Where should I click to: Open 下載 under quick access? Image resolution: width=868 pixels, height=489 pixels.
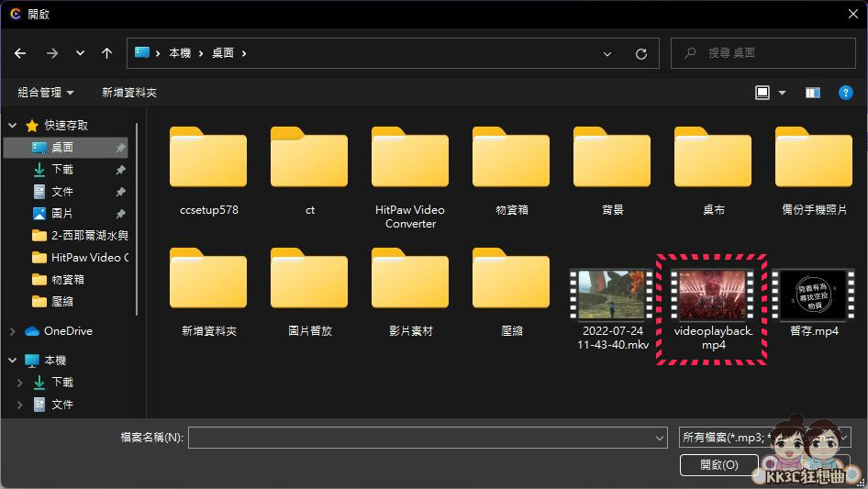[62, 170]
